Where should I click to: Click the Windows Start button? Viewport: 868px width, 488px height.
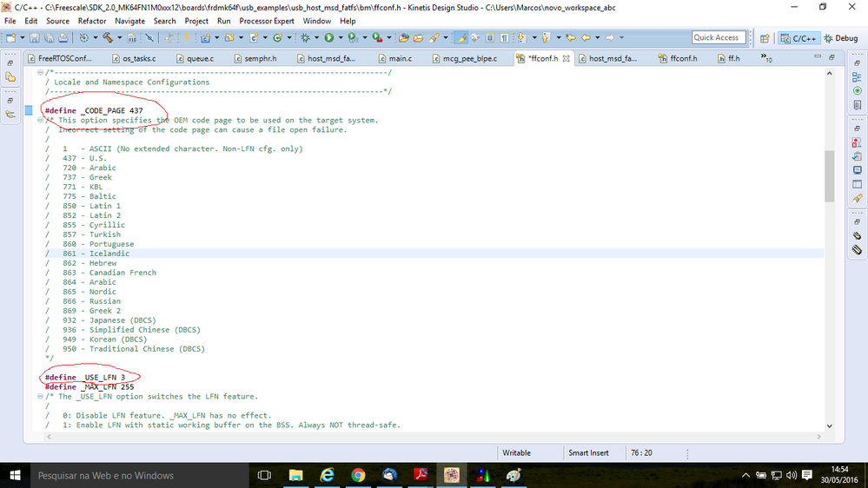pyautogui.click(x=15, y=475)
